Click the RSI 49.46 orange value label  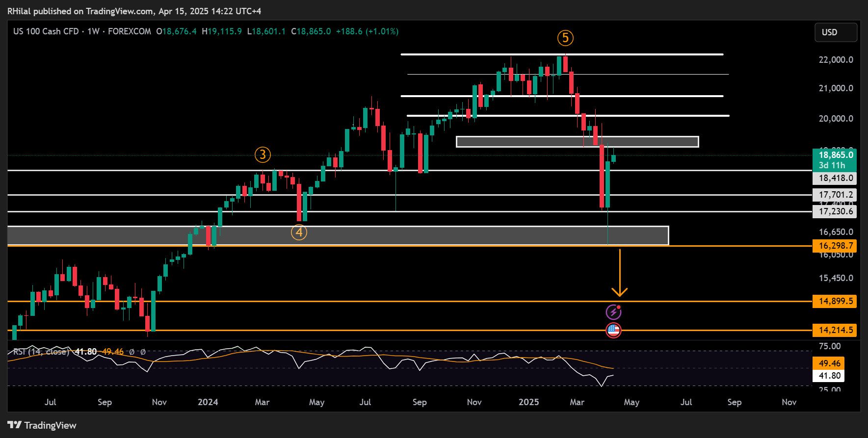tap(830, 363)
